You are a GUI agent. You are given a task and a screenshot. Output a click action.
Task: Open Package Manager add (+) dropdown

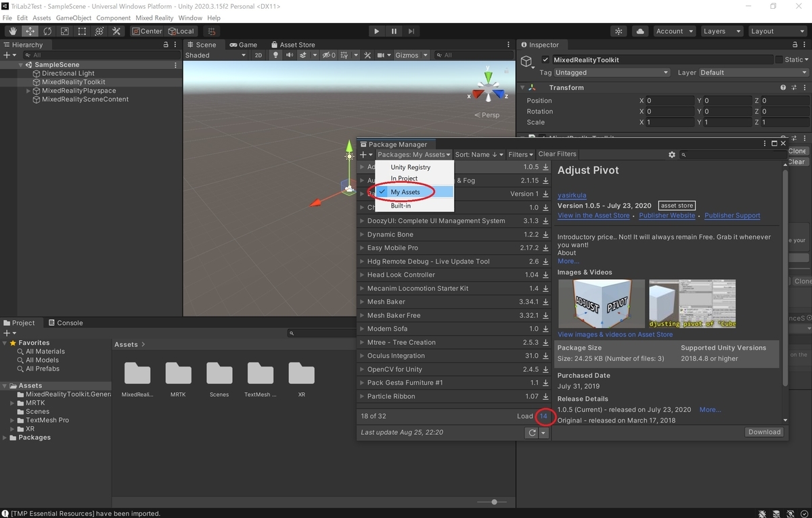tap(366, 155)
